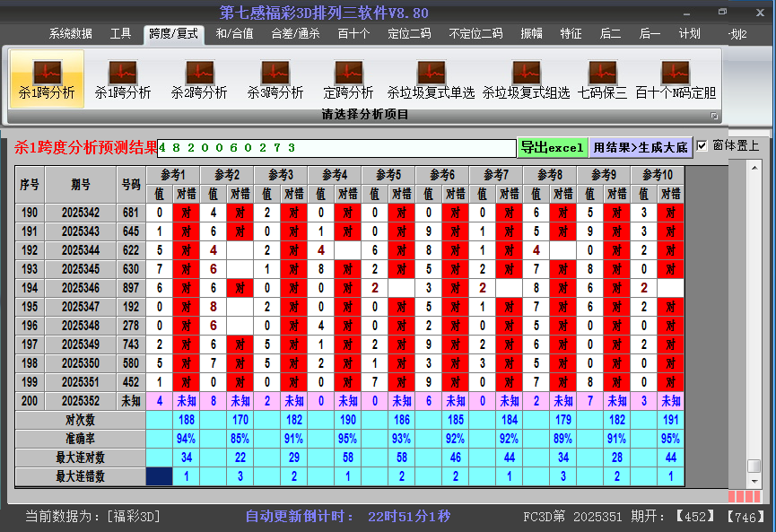Open the 计划 tab
This screenshot has height=532, width=776.
click(690, 33)
